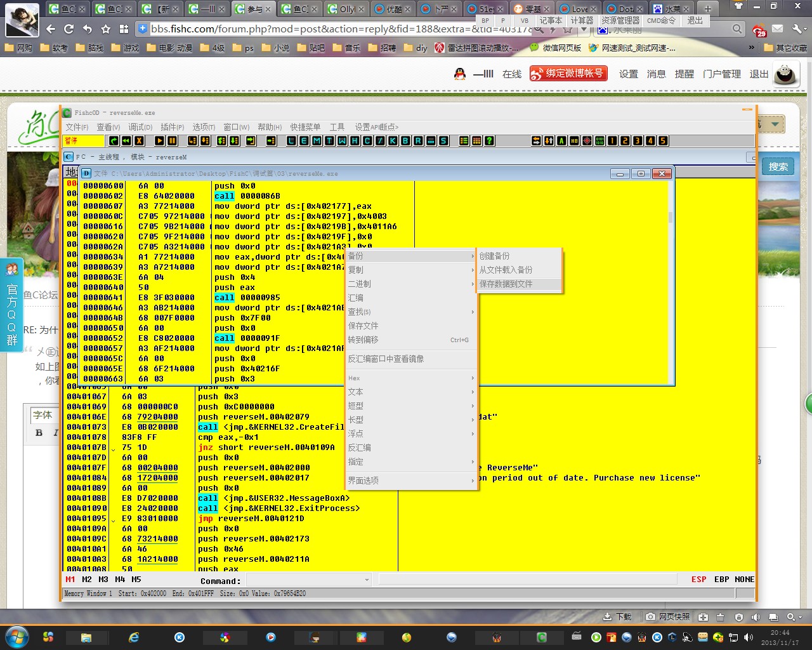
Task: Click the browser back arrow icon
Action: click(51, 29)
